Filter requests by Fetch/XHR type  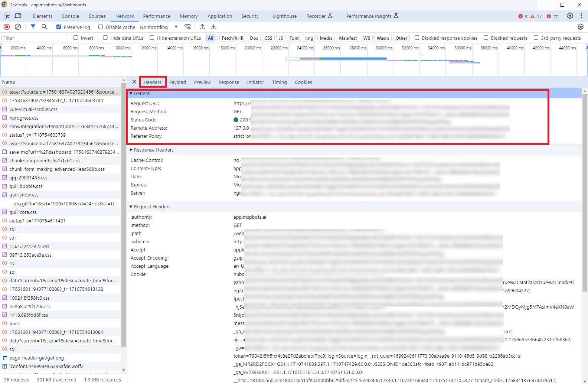tap(232, 38)
